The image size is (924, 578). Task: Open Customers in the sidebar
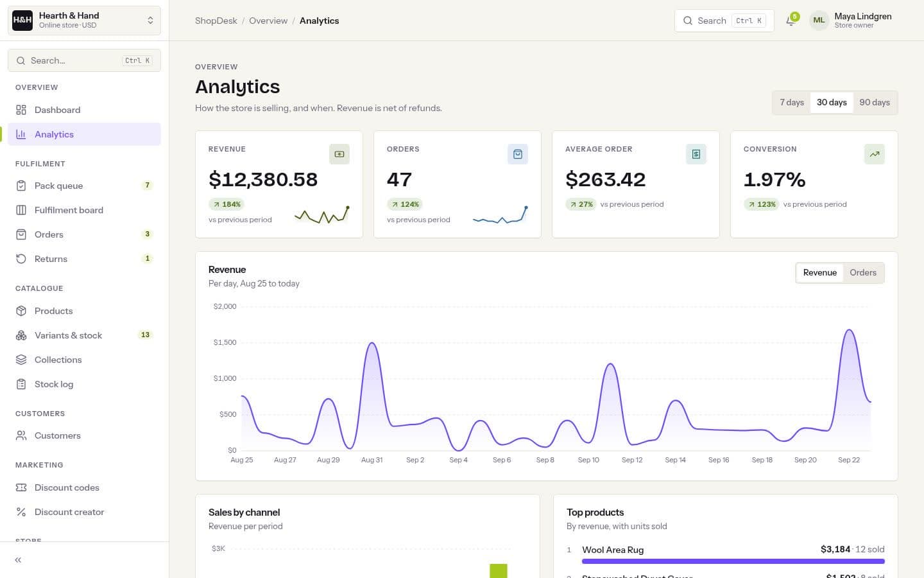coord(84,435)
